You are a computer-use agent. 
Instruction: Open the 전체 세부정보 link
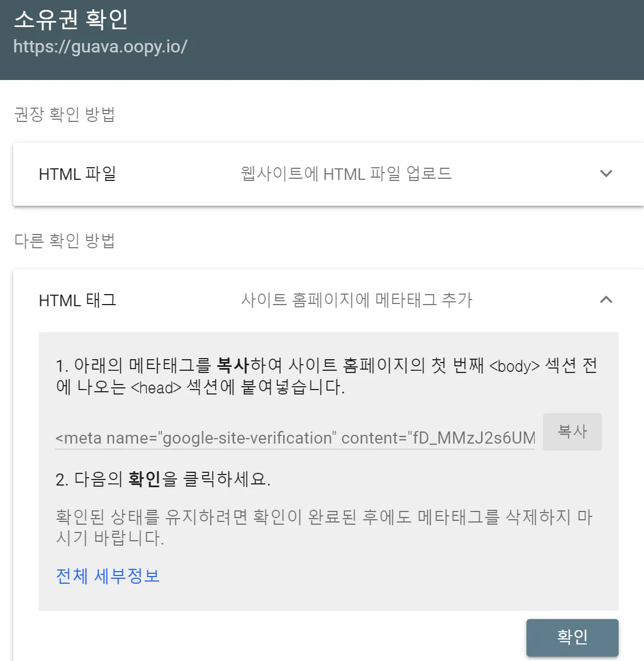click(x=108, y=576)
